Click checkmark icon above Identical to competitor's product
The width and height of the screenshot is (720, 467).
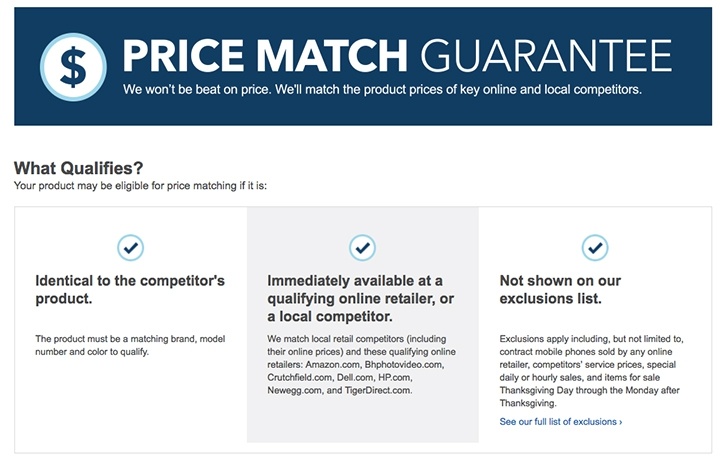(x=131, y=248)
